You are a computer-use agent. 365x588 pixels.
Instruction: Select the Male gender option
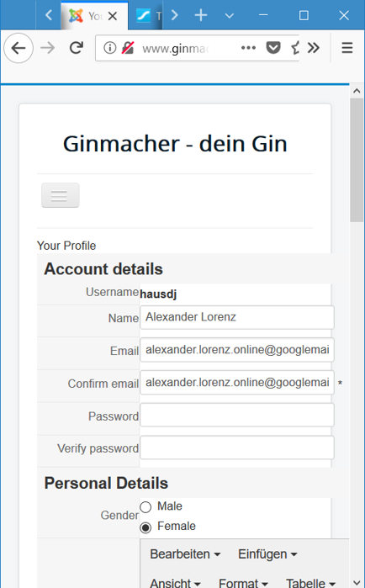tap(145, 507)
